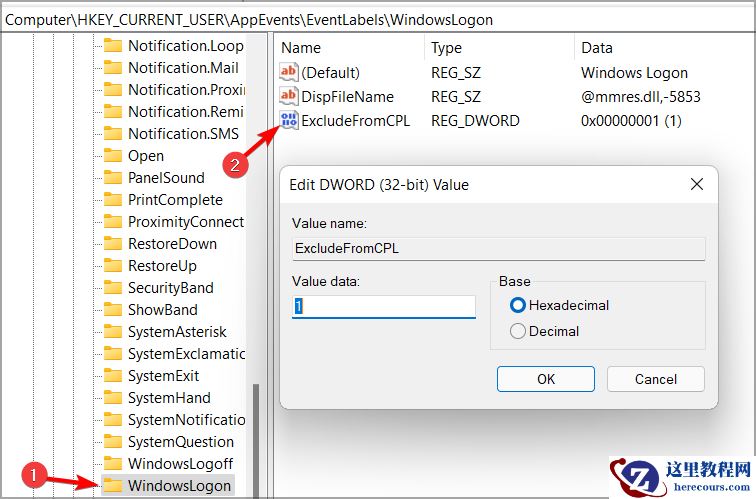Viewport: 756px width, 499px height.
Task: Click the SecurityBand folder icon
Action: pyautogui.click(x=113, y=288)
